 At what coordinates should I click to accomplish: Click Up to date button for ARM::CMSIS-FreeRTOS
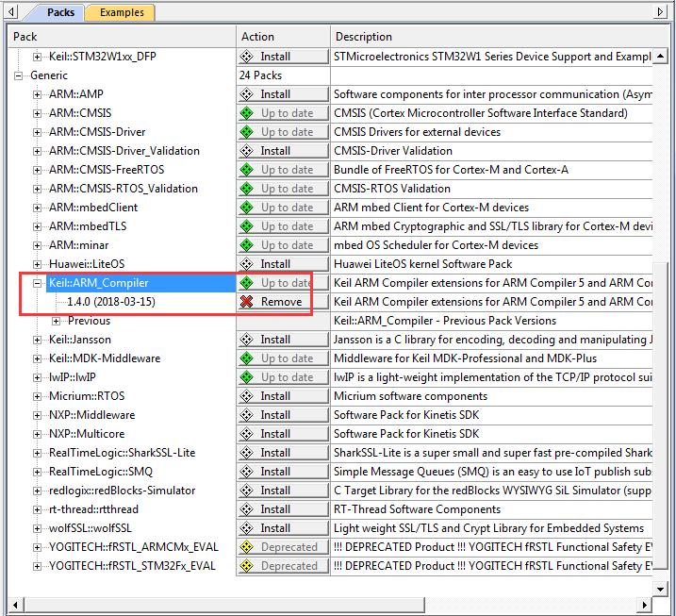point(283,170)
